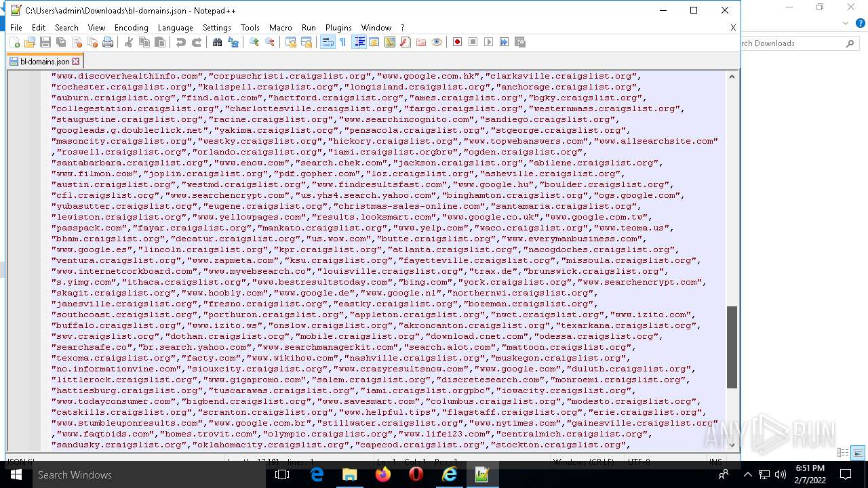Switch Explorer window to large icons view
Screen dimensions: 868x488
tap(858, 453)
